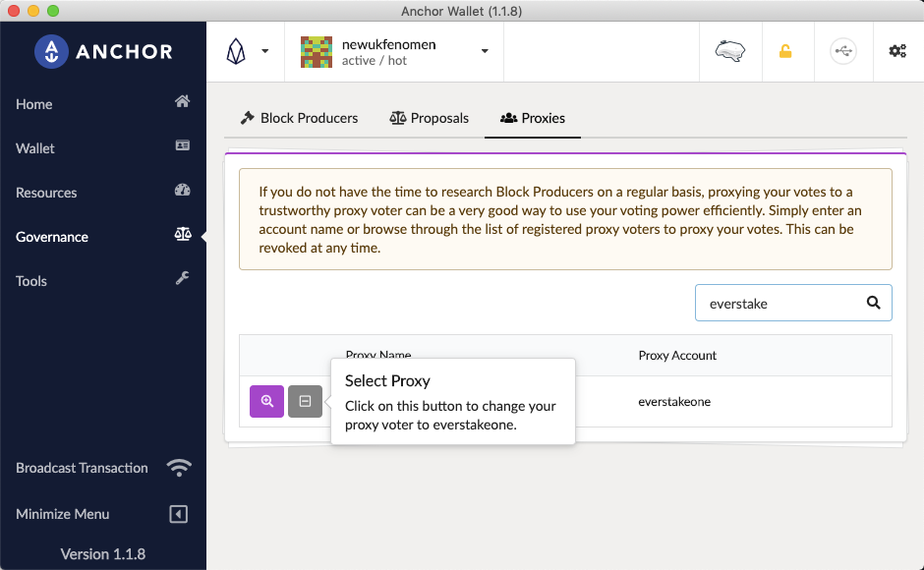Click the Home house icon
Screen dimensions: 924x570
[182, 101]
